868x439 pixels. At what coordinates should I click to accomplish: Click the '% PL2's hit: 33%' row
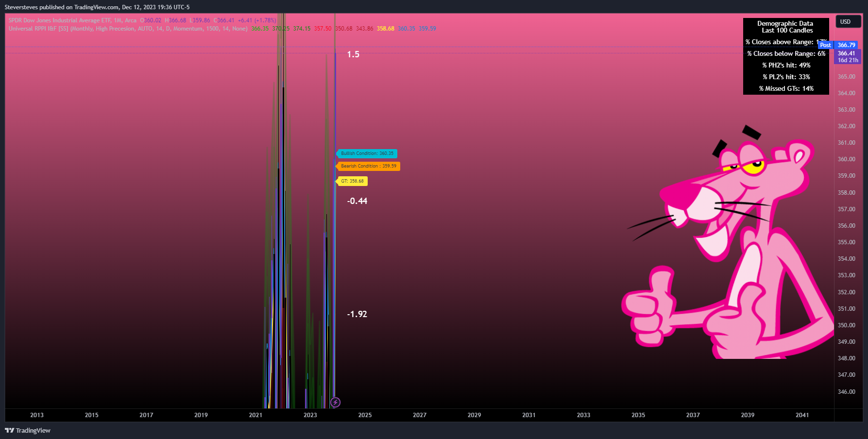click(x=786, y=77)
